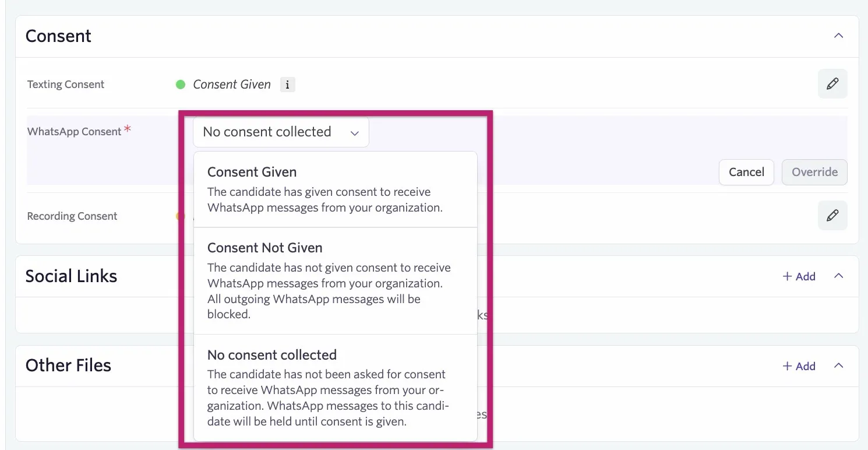
Task: Open the WhatsApp Consent dropdown
Action: 281,132
